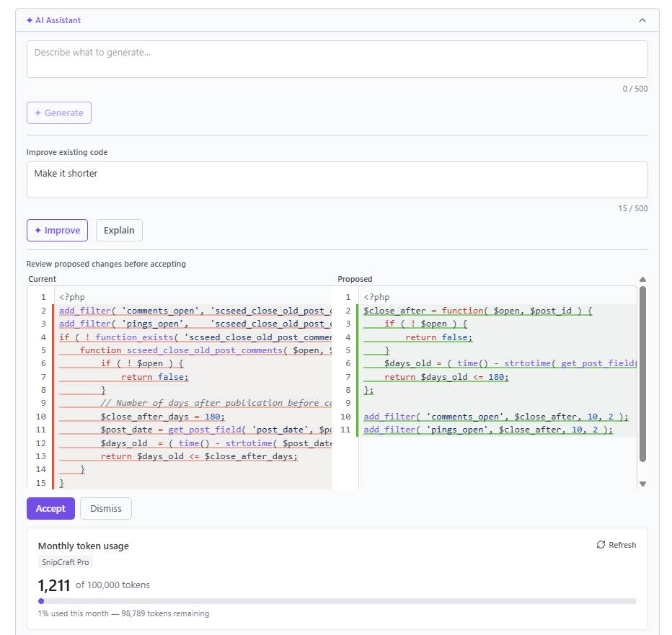672x635 pixels.
Task: Click the 'Proposed' diff column heading
Action: pyautogui.click(x=355, y=279)
